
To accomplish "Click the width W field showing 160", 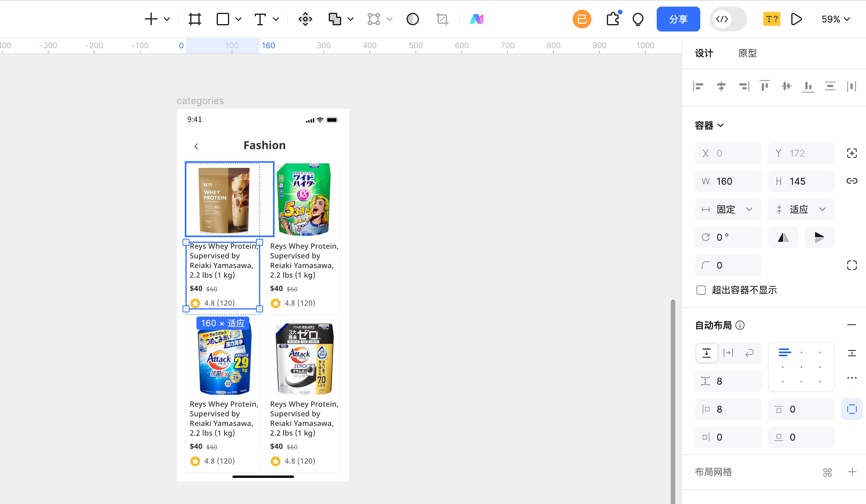I will click(x=728, y=181).
